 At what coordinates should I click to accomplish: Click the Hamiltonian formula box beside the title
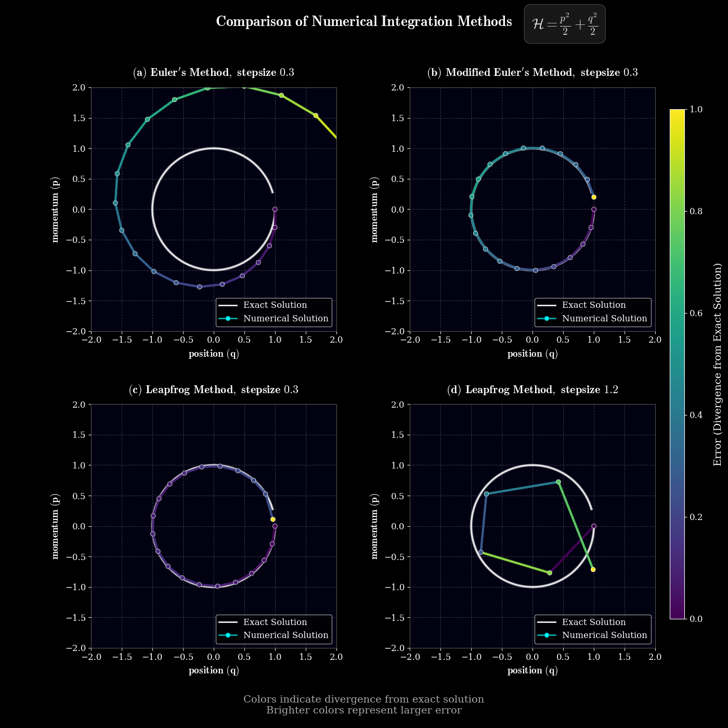tap(564, 24)
